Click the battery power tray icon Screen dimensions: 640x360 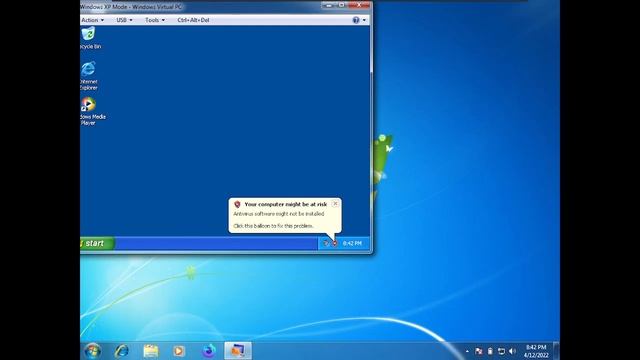[490, 351]
